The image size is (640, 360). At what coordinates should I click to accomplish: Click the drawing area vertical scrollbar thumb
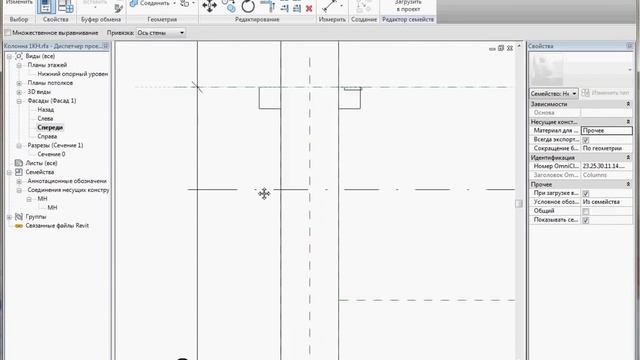pos(519,203)
